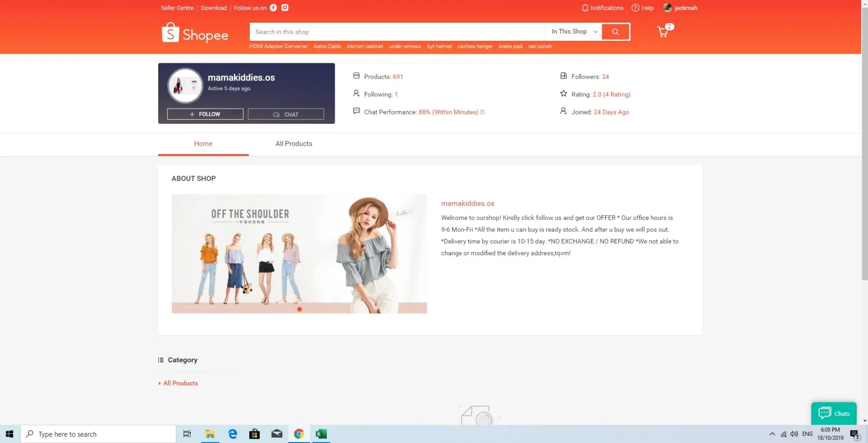Select the Home tab

pyautogui.click(x=203, y=144)
